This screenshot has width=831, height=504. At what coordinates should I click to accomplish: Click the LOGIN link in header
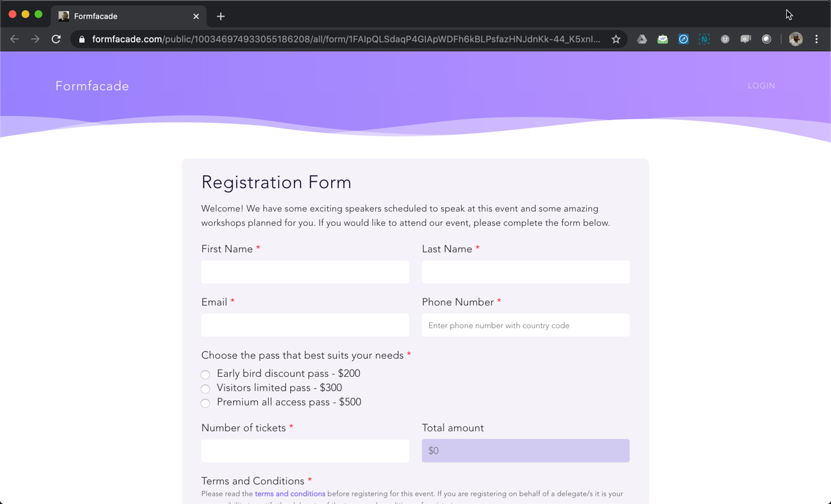click(x=761, y=86)
